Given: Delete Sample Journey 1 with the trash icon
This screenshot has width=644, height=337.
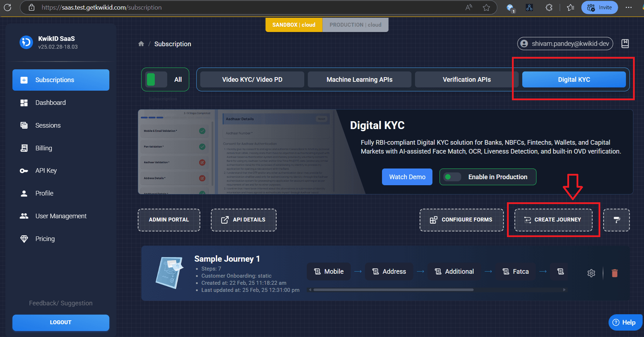Looking at the screenshot, I should pos(615,273).
